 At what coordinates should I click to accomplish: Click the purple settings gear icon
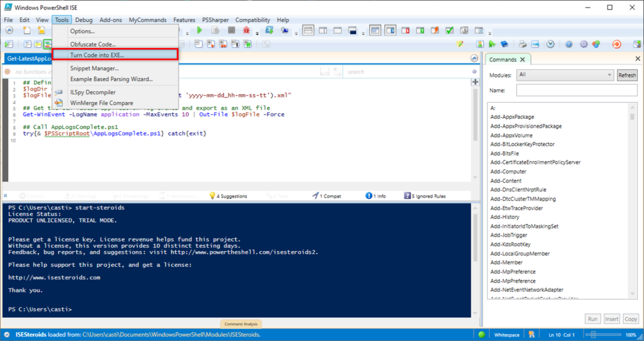click(x=584, y=44)
